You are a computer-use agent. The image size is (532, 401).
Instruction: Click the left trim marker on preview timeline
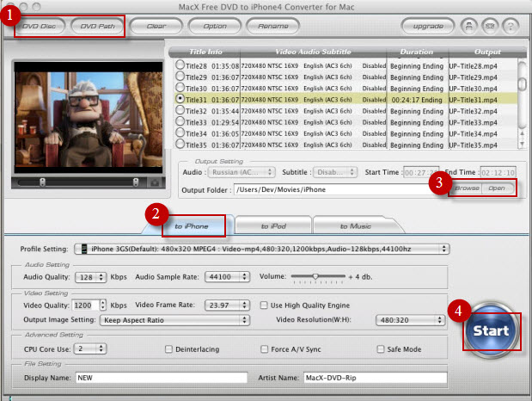click(x=42, y=182)
